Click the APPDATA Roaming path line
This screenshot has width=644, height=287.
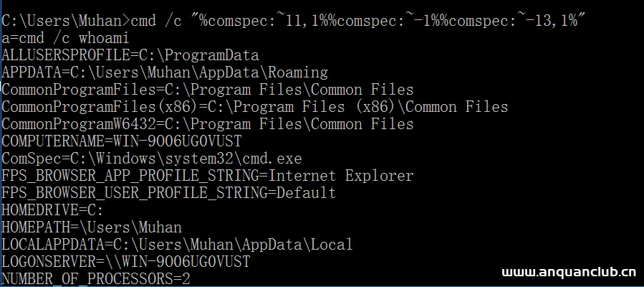(x=165, y=72)
